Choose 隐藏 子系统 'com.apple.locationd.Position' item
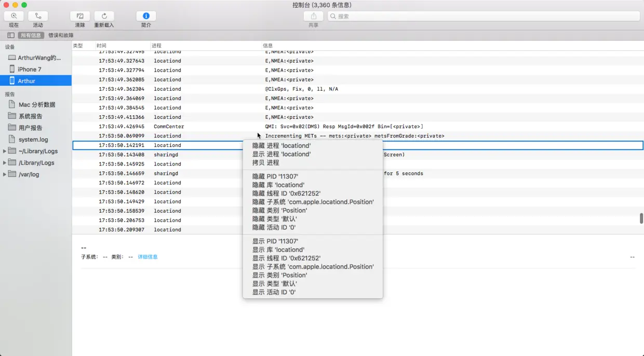 (x=313, y=202)
